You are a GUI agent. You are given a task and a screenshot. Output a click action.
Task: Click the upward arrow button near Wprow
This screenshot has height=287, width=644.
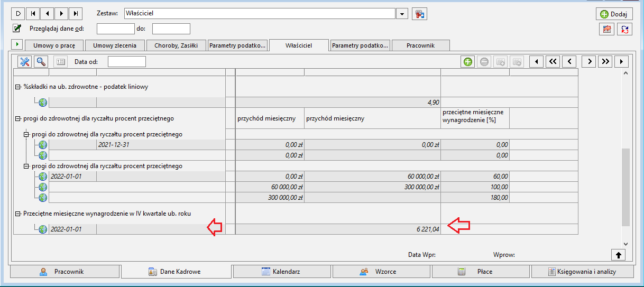pos(619,255)
